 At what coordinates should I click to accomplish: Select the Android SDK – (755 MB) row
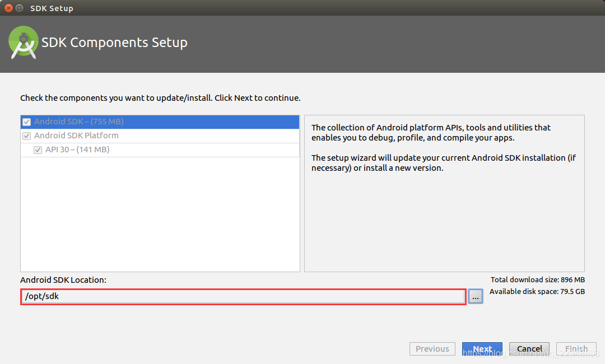(160, 122)
